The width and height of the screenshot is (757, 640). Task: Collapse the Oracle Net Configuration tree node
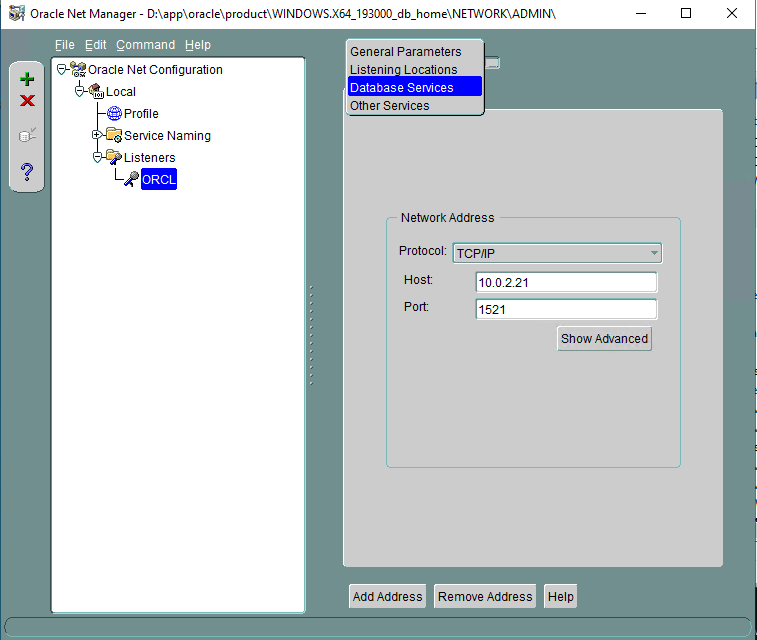[61, 70]
